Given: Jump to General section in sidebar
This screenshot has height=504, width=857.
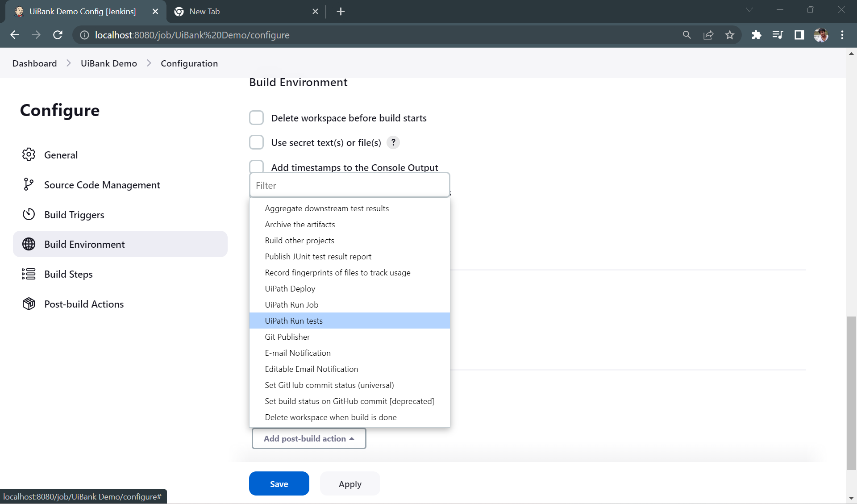Looking at the screenshot, I should 120,154.
